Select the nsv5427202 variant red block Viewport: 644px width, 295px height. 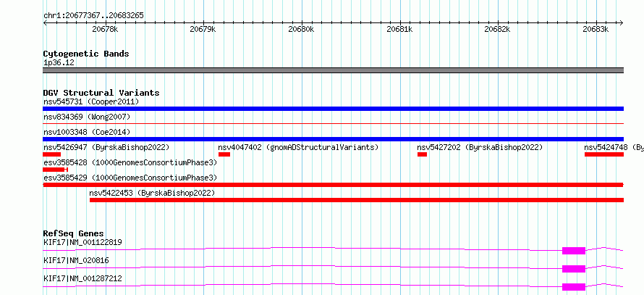[422, 154]
